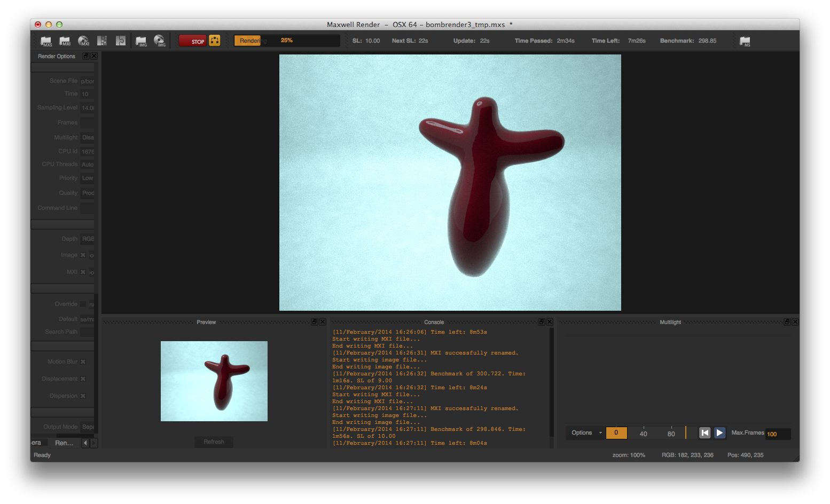Close the Preview panel

[323, 322]
